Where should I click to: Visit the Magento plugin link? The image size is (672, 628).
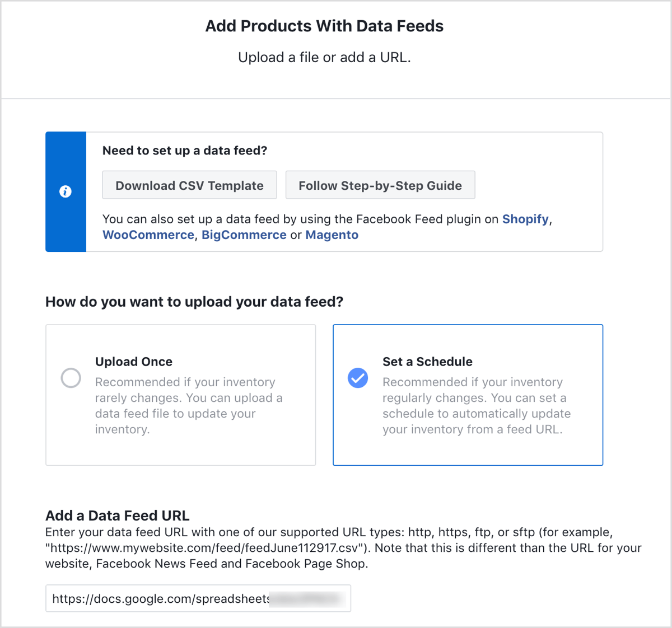pos(332,235)
